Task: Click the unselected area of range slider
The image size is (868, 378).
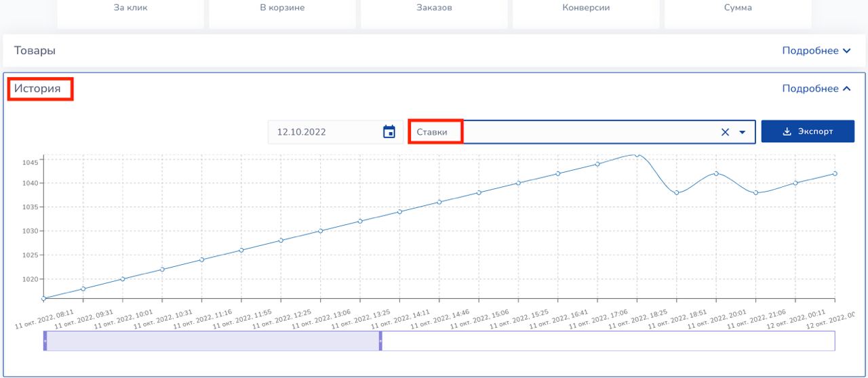Action: pyautogui.click(x=607, y=341)
